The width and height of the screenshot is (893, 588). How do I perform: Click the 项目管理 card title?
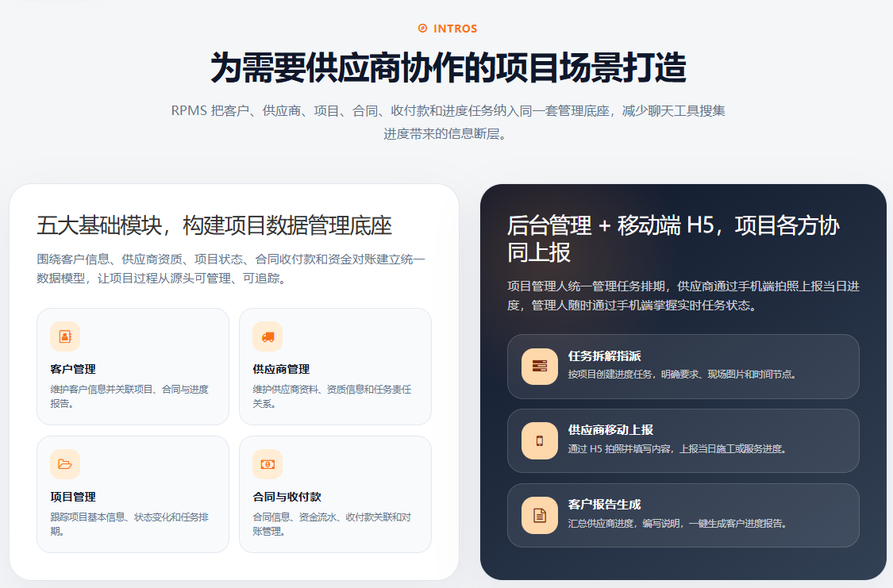tap(73, 497)
